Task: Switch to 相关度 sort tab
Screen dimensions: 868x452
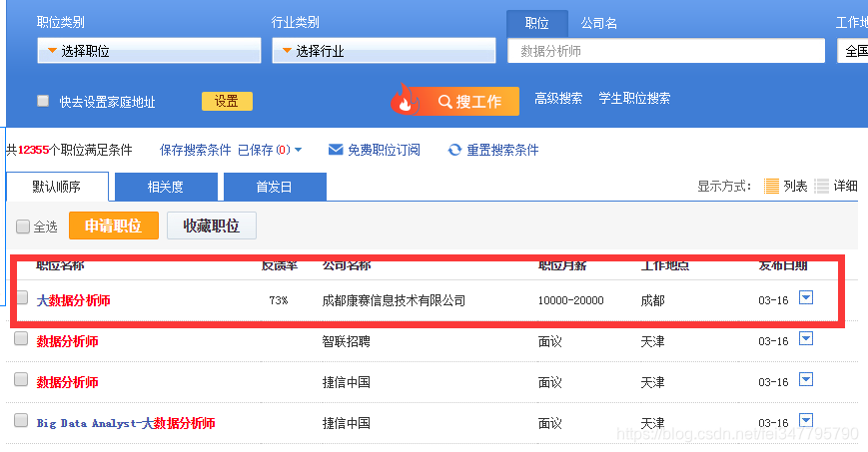Action: (x=166, y=187)
